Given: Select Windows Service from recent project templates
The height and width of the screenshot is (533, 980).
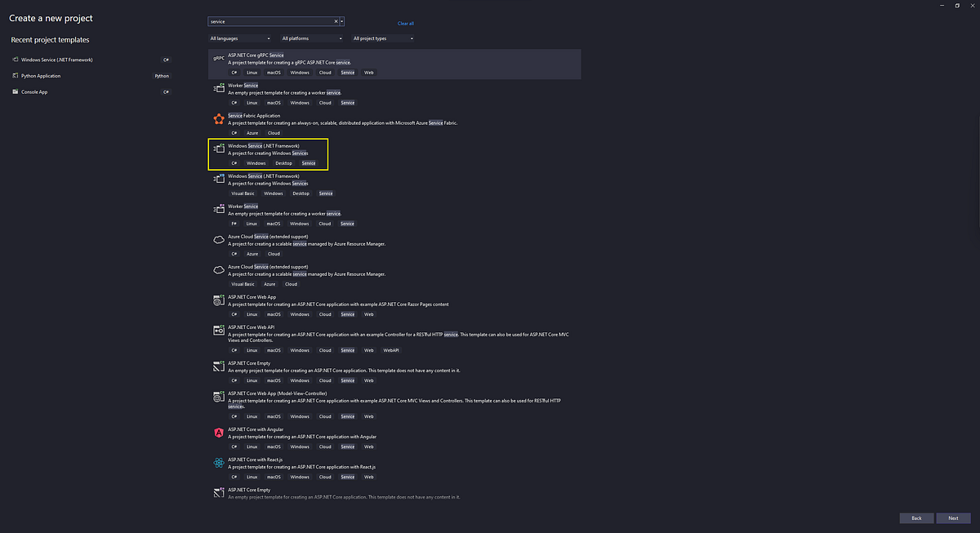Looking at the screenshot, I should (x=57, y=59).
